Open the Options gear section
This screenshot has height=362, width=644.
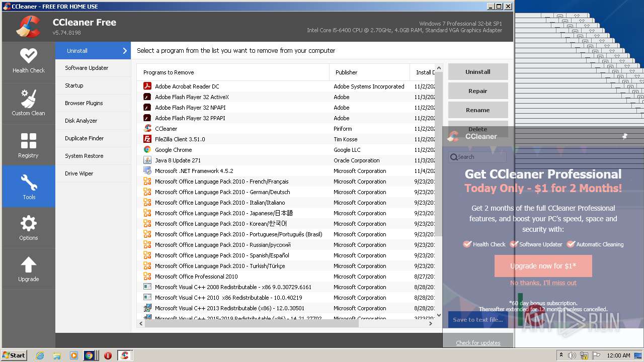29,228
